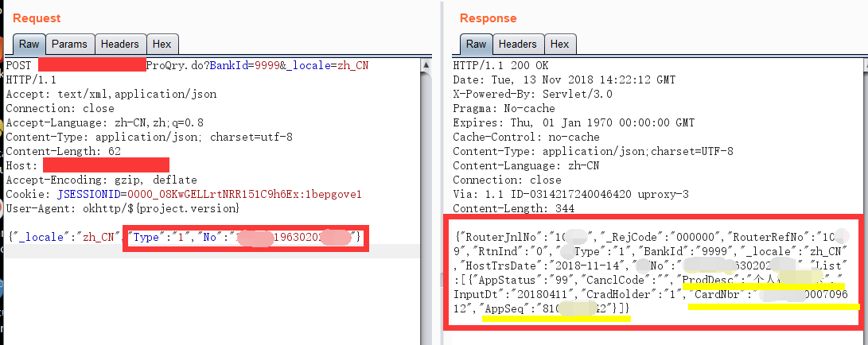Click the Accept-Language zh-CN header line
The image size is (868, 345).
point(104,122)
